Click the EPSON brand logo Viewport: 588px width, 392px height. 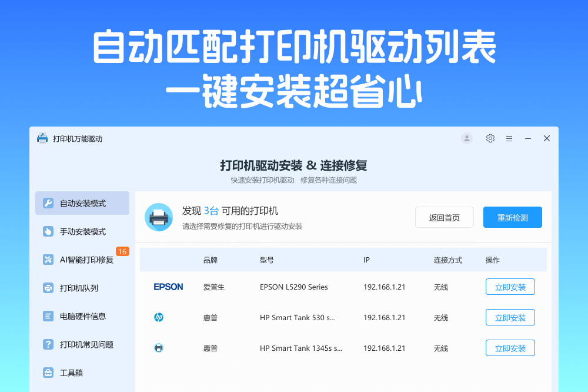pyautogui.click(x=168, y=287)
